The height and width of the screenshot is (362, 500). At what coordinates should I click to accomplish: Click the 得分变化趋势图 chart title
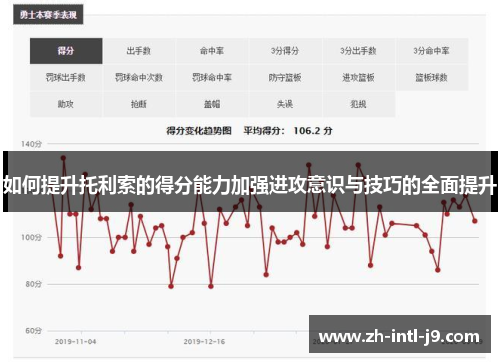click(x=199, y=131)
